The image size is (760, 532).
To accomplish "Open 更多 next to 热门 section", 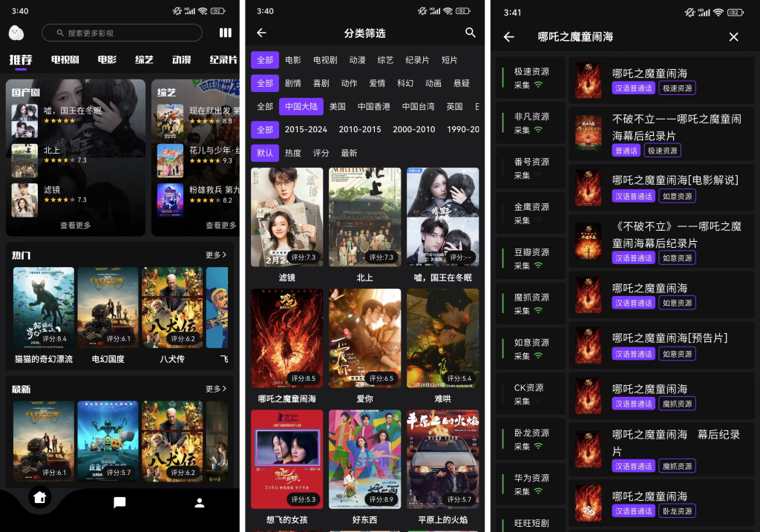I will [x=216, y=254].
